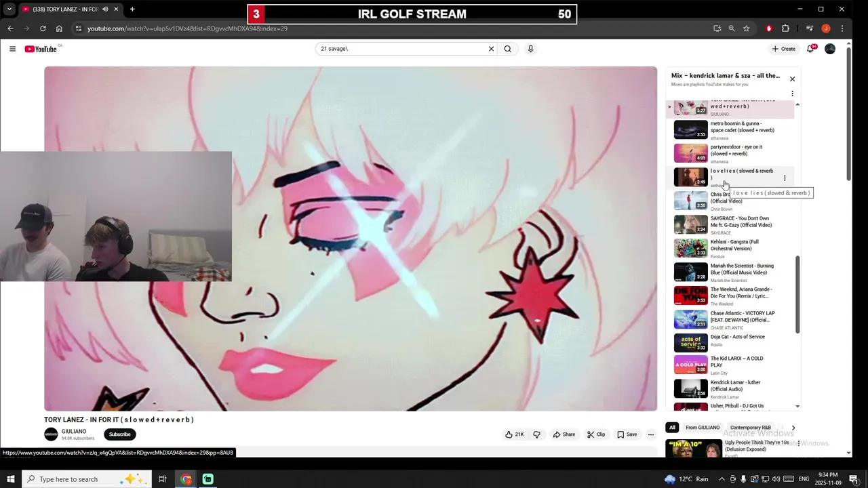The width and height of the screenshot is (868, 488).
Task: Open Chrome zoom magnifier in address bar
Action: 732,28
